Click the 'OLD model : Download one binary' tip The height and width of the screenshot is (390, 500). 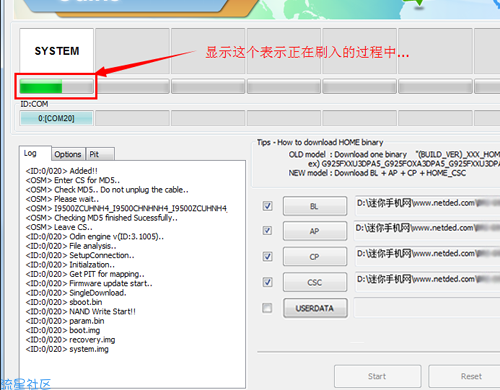pyautogui.click(x=394, y=154)
